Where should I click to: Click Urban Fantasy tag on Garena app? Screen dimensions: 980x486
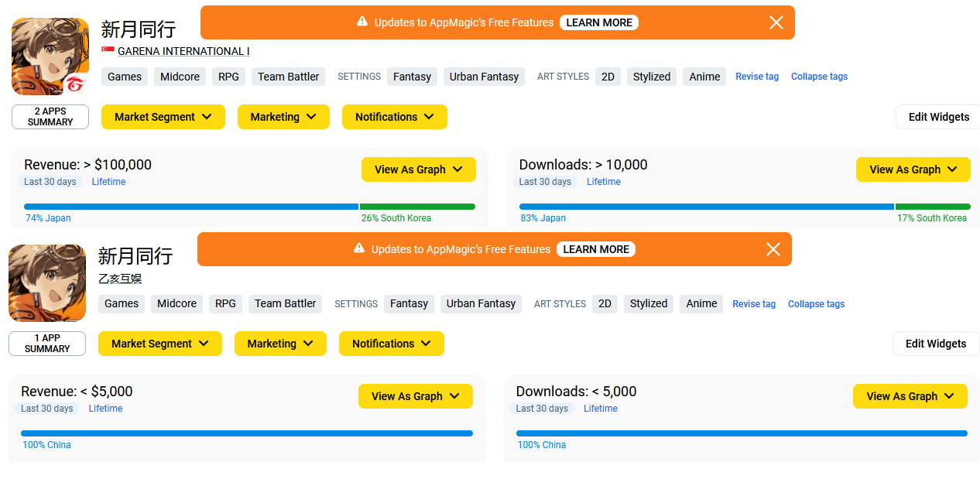tap(484, 77)
